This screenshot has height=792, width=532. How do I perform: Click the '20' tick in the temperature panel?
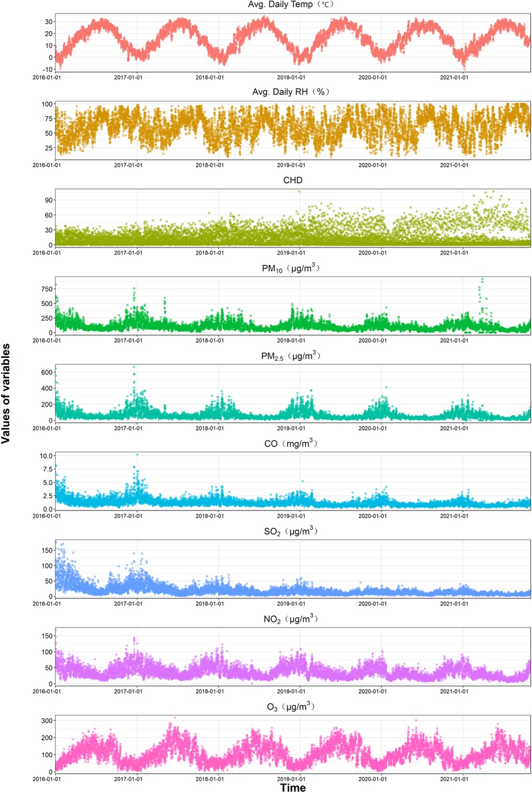tap(49, 34)
